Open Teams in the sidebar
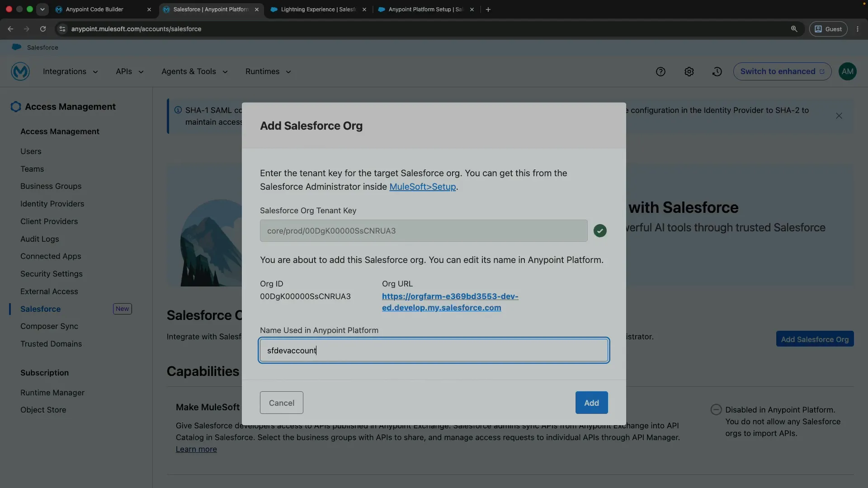Screen dimensions: 868x488 tap(32, 169)
